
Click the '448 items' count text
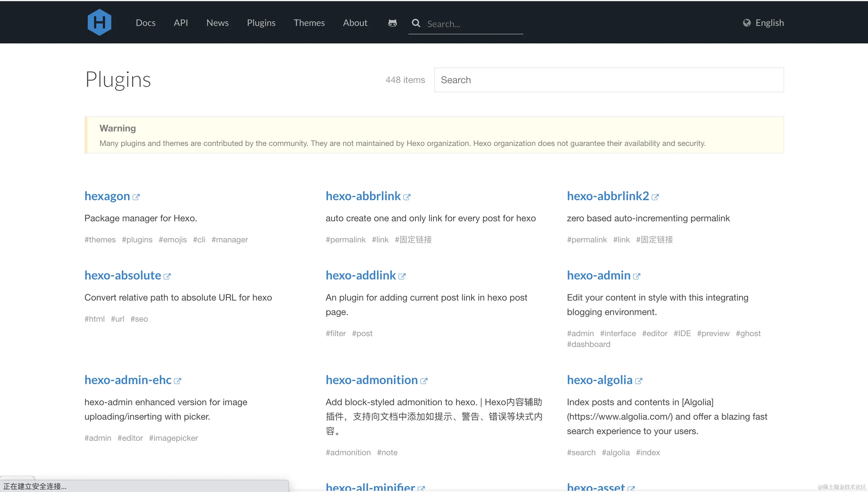(x=405, y=80)
